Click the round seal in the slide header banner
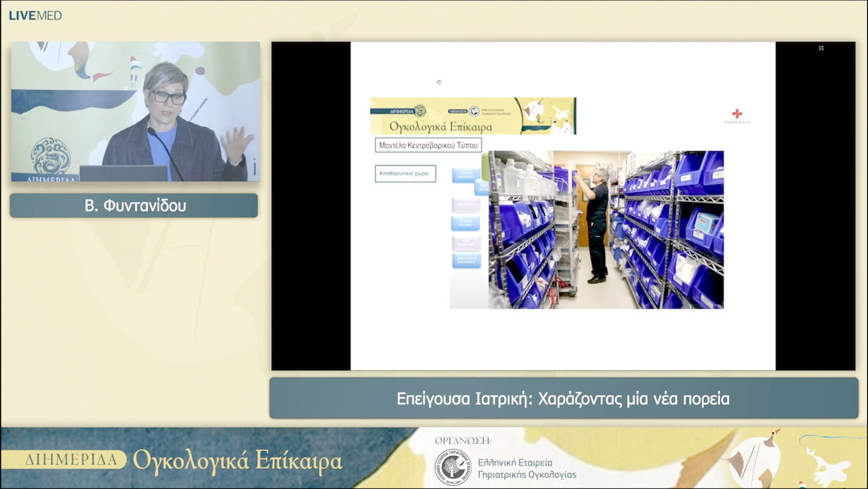Image resolution: width=868 pixels, height=489 pixels. click(420, 110)
